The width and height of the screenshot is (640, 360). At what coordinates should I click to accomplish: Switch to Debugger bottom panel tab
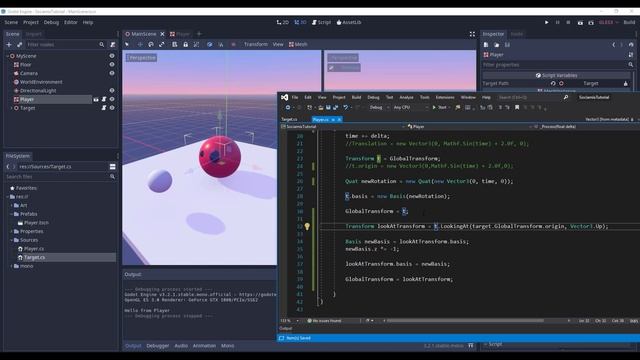coord(158,346)
